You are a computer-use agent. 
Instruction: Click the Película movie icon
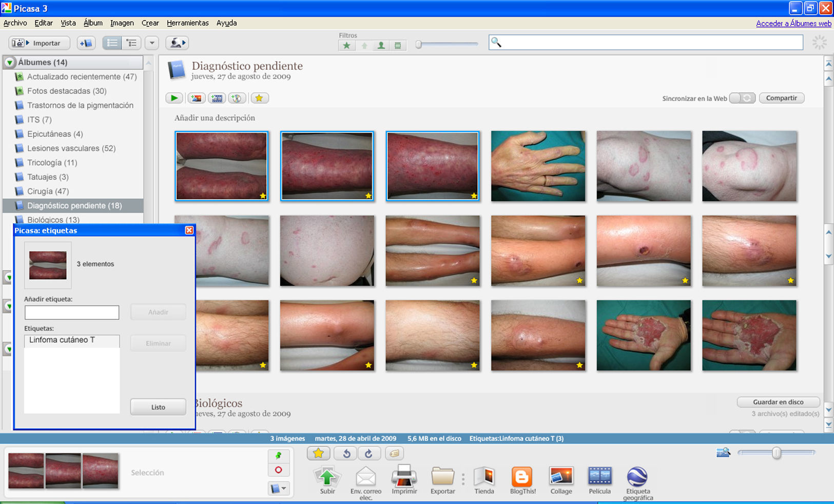[x=599, y=477]
